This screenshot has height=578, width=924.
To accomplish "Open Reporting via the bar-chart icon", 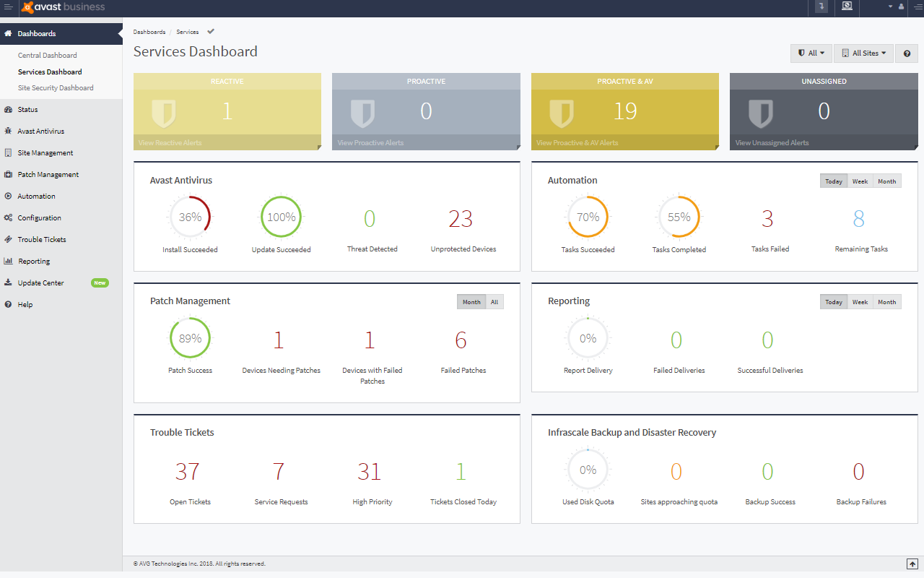I will [7, 261].
